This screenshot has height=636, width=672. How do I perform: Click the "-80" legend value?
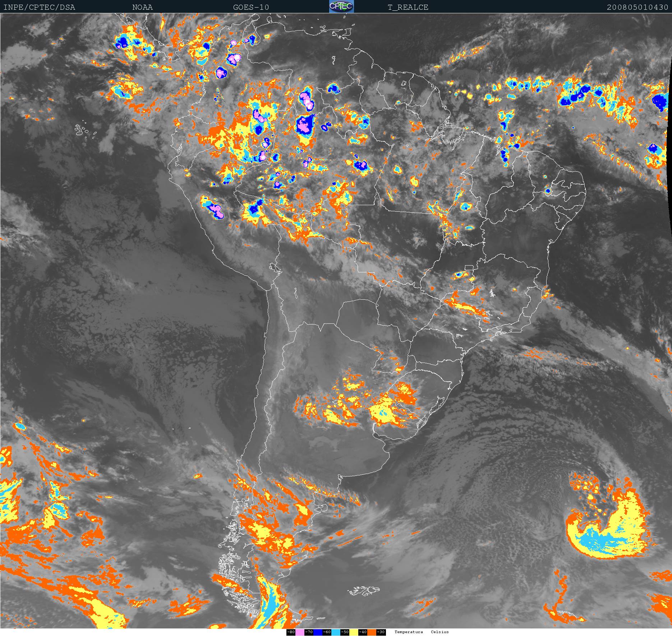pyautogui.click(x=291, y=632)
